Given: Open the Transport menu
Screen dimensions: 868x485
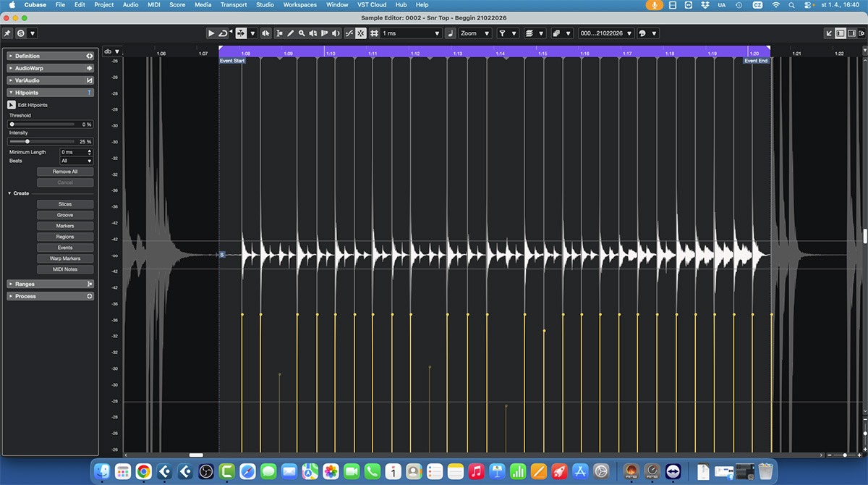Looking at the screenshot, I should (x=234, y=5).
